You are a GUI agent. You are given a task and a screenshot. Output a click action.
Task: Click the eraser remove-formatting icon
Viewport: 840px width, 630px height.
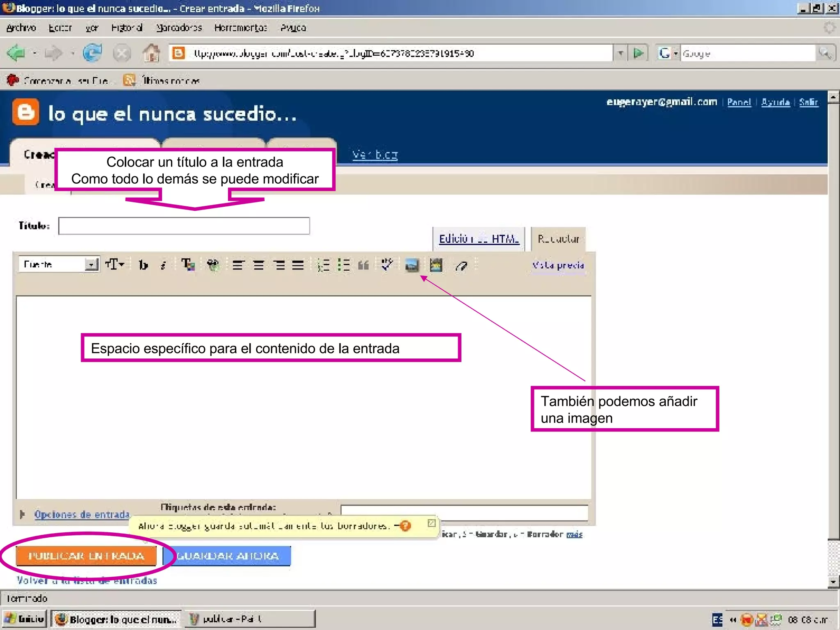pyautogui.click(x=461, y=266)
